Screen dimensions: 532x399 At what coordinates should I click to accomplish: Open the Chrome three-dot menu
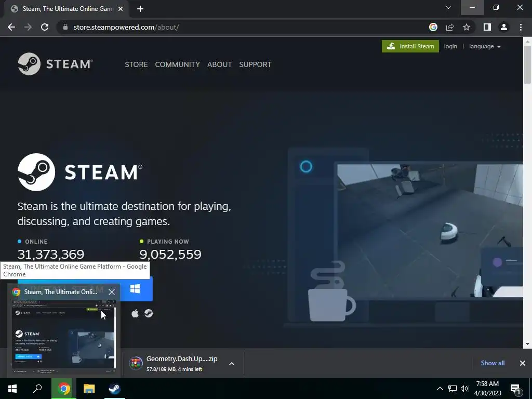coord(521,27)
